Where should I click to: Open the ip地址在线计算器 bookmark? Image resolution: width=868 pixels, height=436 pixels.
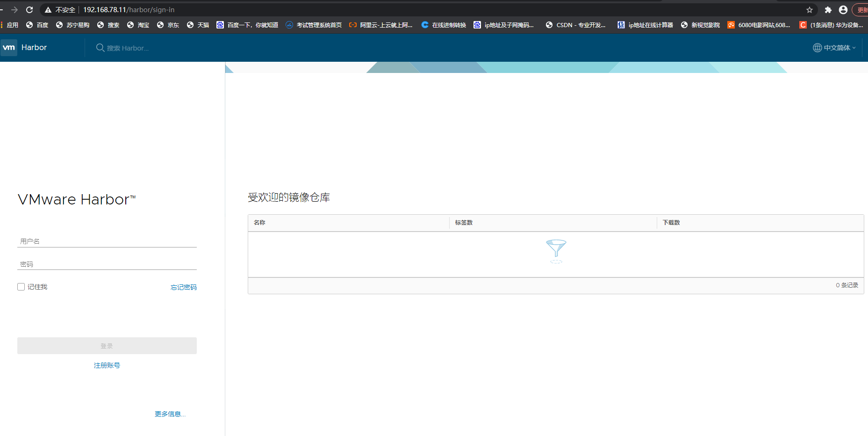[646, 25]
